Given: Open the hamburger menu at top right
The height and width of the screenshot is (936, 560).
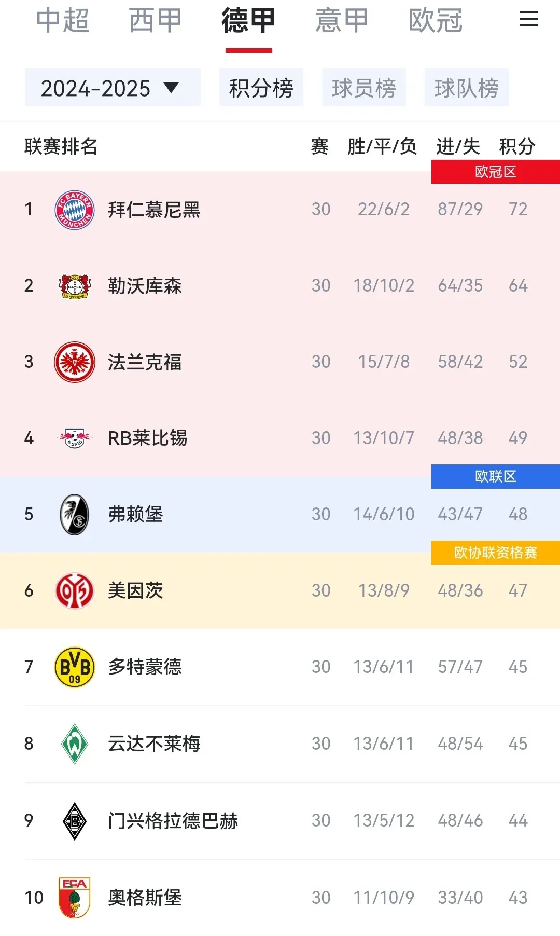Looking at the screenshot, I should (528, 20).
